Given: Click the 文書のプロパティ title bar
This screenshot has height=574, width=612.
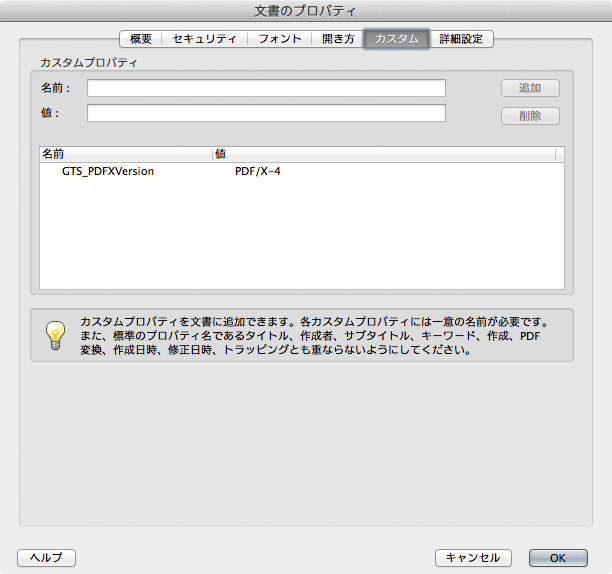Looking at the screenshot, I should 306,11.
